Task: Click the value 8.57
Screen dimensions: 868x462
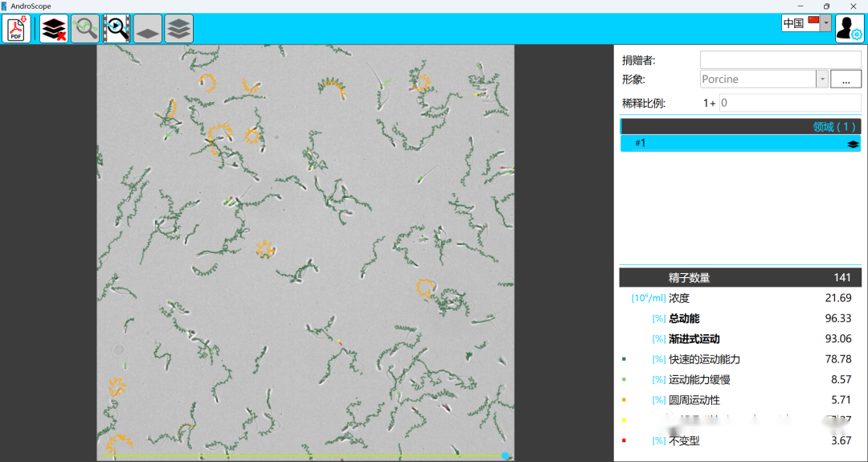Action: coord(841,379)
